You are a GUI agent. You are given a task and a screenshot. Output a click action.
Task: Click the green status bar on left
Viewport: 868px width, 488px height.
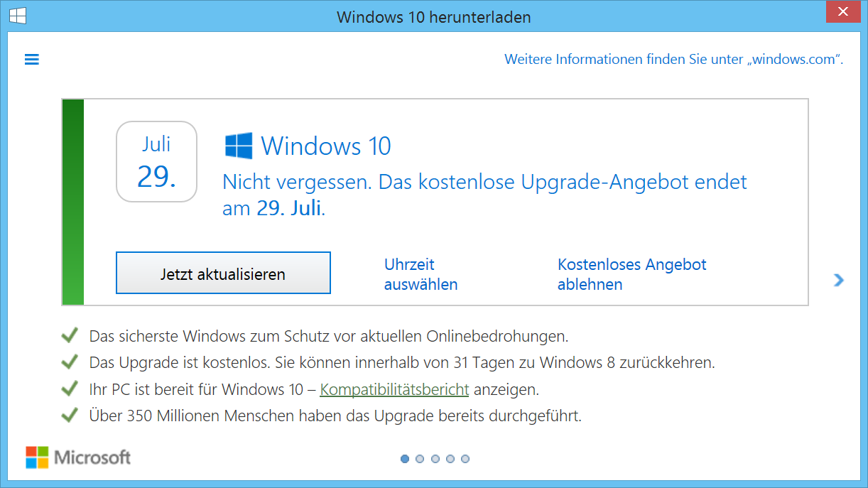[73, 202]
